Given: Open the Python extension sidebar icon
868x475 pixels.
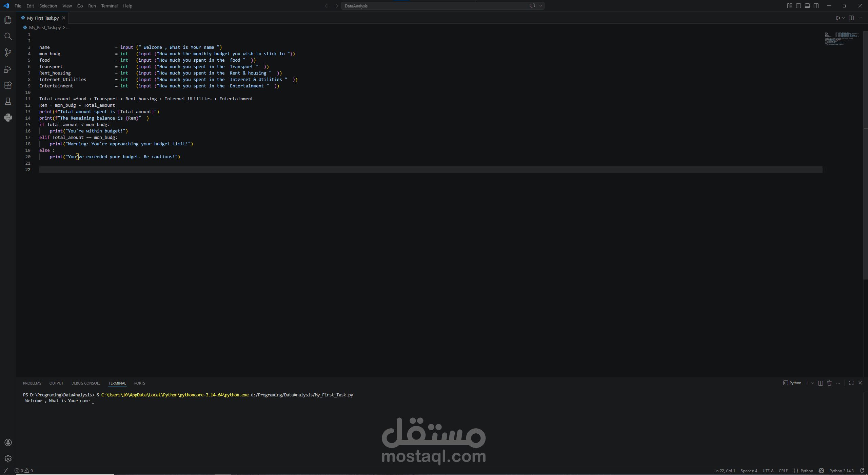Looking at the screenshot, I should [8, 118].
